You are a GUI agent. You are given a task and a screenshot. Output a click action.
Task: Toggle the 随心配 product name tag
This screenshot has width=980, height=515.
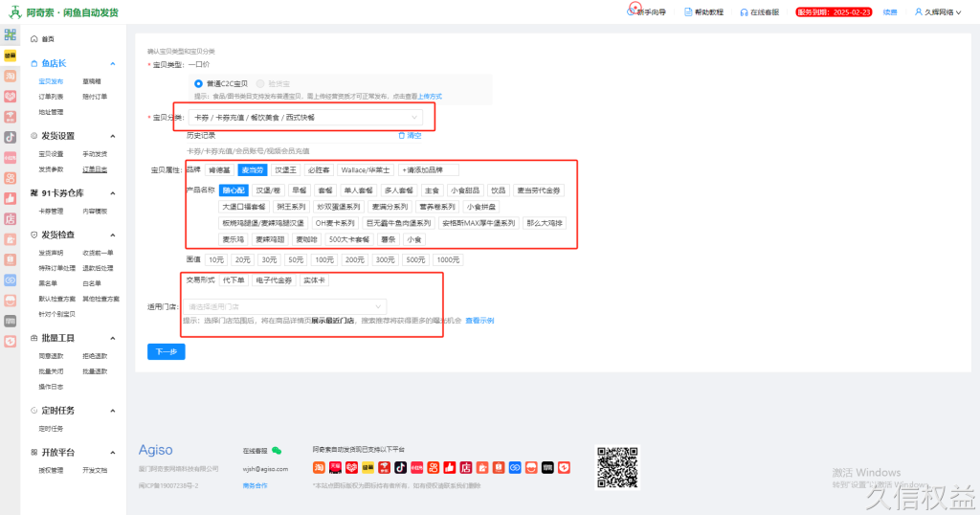(x=234, y=190)
